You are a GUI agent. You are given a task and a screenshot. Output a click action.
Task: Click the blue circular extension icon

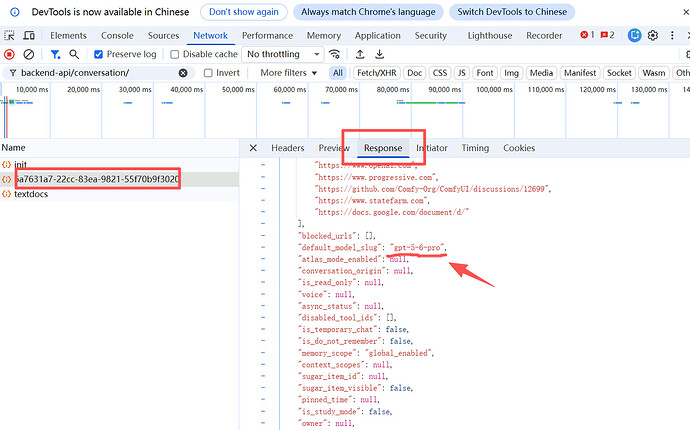click(x=634, y=35)
